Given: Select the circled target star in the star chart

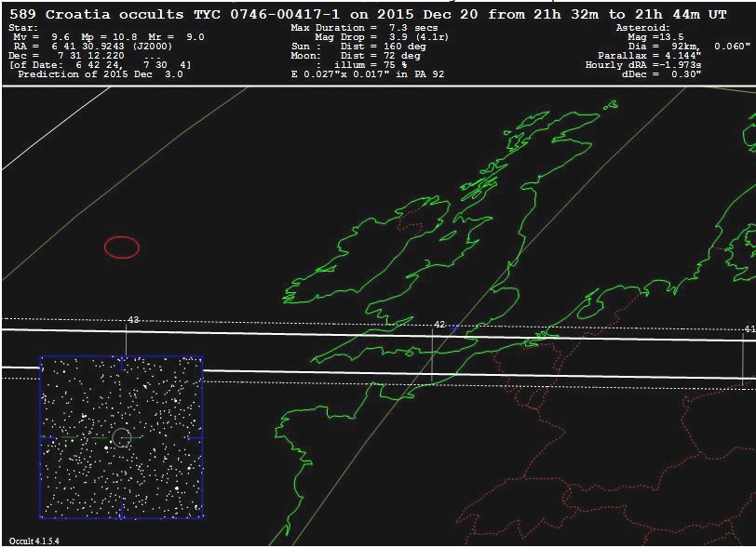Looking at the screenshot, I should 121,437.
